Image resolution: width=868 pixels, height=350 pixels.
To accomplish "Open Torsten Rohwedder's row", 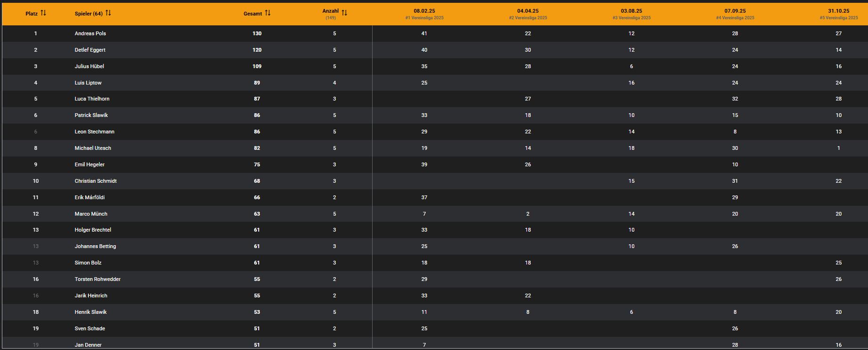I will pyautogui.click(x=97, y=279).
